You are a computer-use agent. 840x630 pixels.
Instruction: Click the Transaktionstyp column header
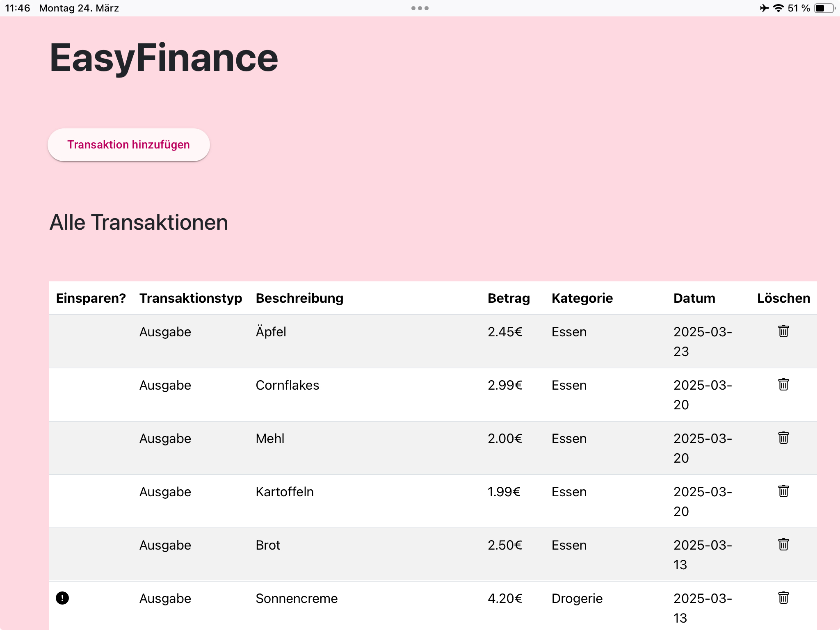pyautogui.click(x=191, y=298)
